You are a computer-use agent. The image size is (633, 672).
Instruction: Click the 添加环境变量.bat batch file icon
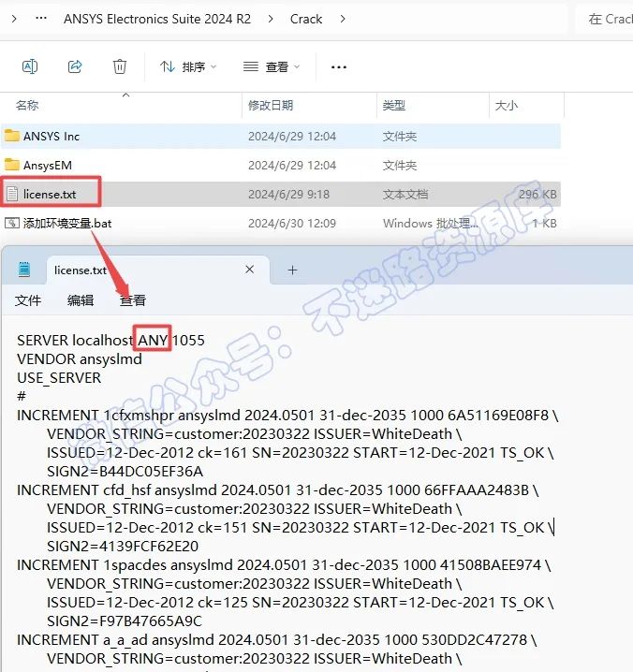[x=12, y=223]
